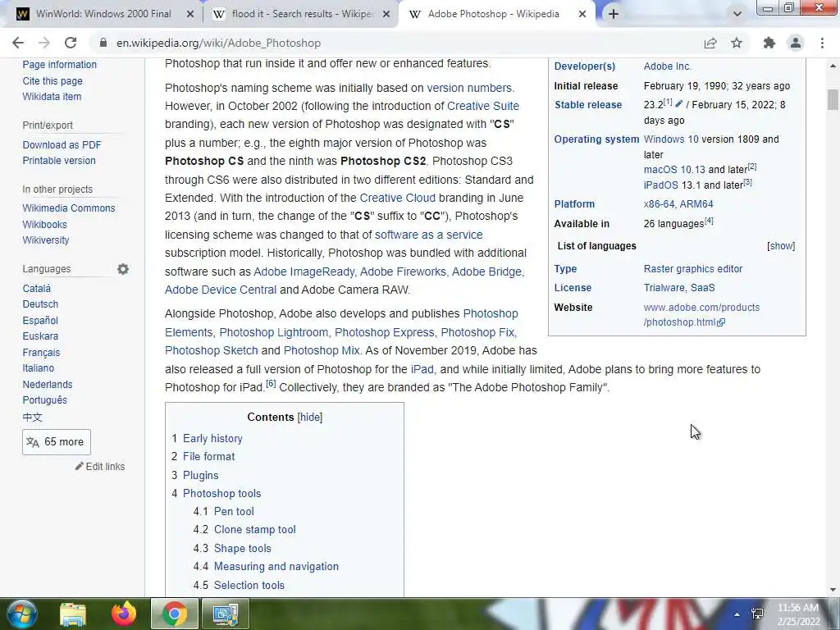
Task: Click the remote desktop monitor taskbar icon
Action: 226,614
